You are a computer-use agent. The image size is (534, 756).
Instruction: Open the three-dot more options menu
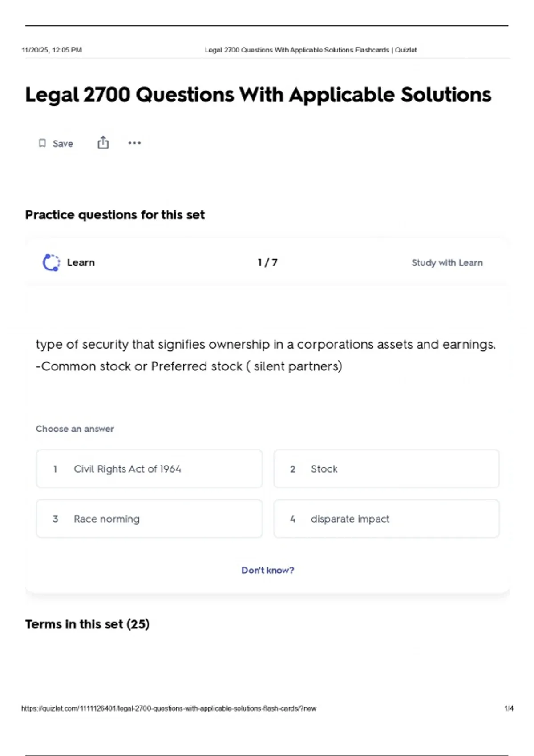point(134,143)
